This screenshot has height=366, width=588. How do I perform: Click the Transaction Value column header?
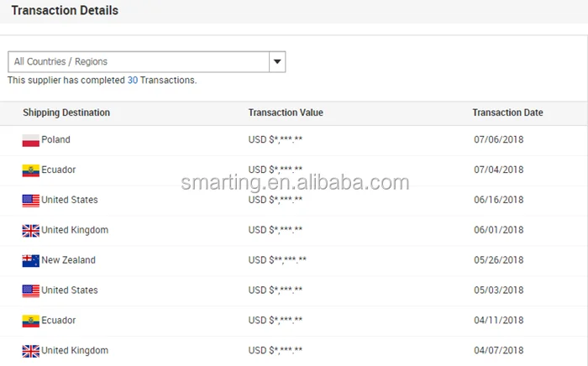tap(286, 112)
